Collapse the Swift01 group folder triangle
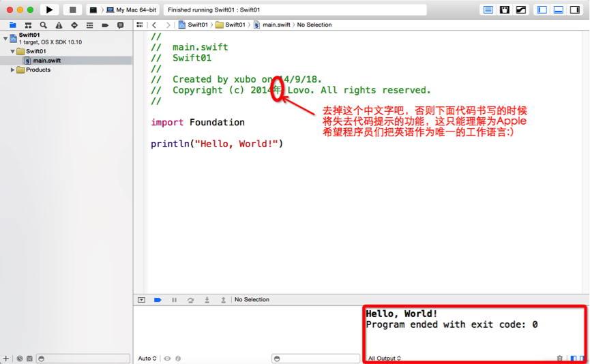The height and width of the screenshot is (364, 590). [12, 51]
